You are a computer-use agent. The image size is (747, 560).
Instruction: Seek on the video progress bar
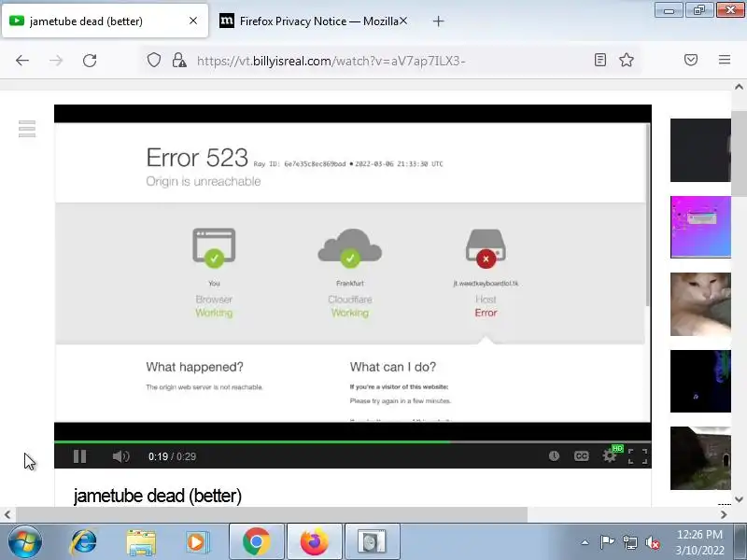(x=353, y=442)
